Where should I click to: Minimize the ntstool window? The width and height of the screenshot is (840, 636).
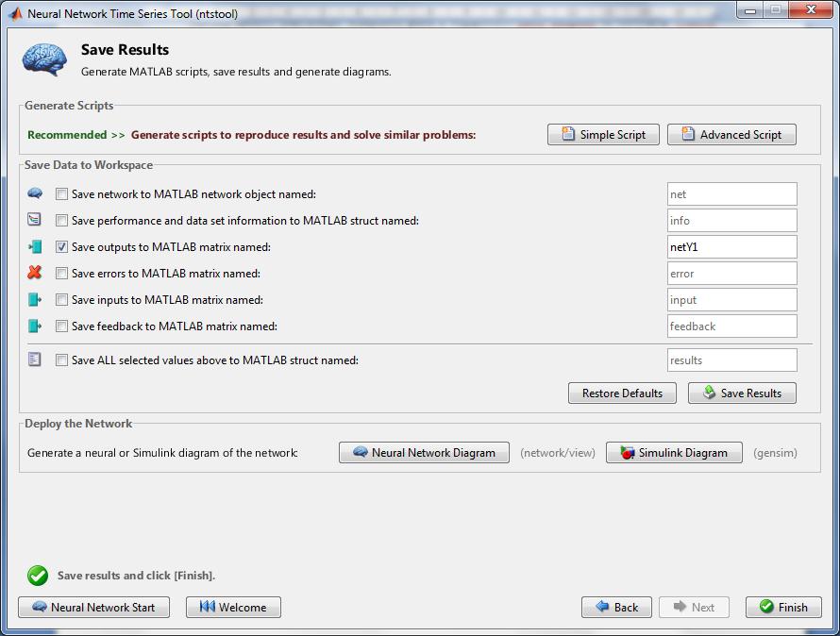(750, 10)
